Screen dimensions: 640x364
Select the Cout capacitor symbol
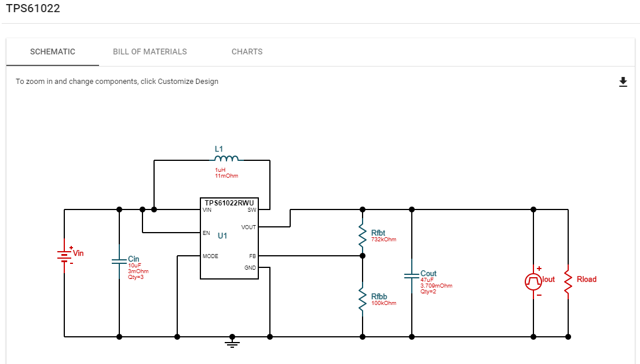point(411,276)
